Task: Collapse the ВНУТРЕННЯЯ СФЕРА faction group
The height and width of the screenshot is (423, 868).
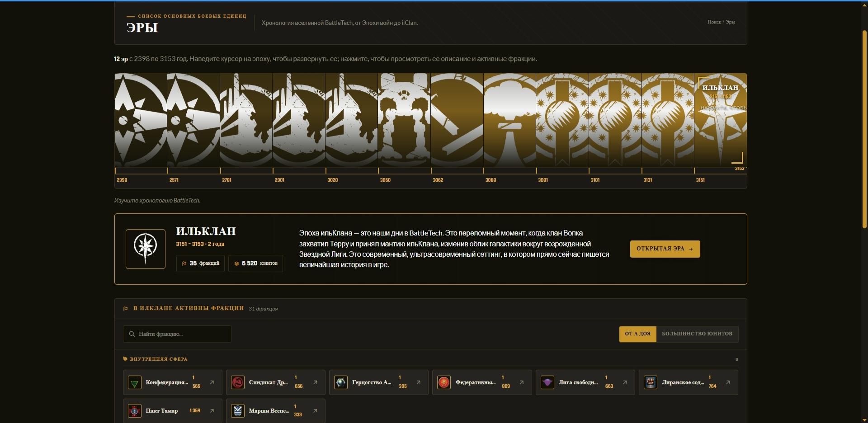Action: [x=155, y=359]
